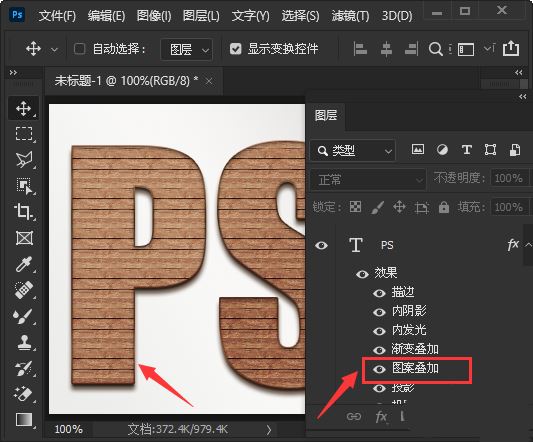
Task: Close the 未标题-1 document tab
Action: 209,82
